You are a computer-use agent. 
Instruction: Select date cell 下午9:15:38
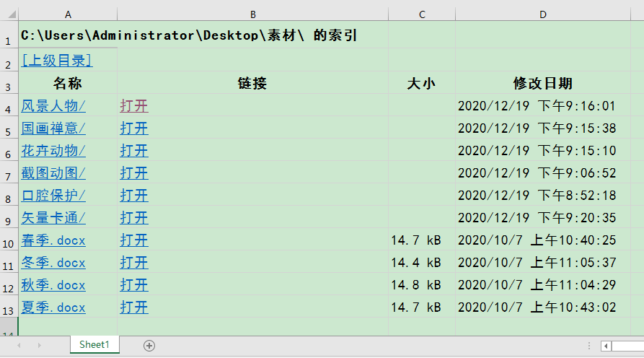coord(543,128)
